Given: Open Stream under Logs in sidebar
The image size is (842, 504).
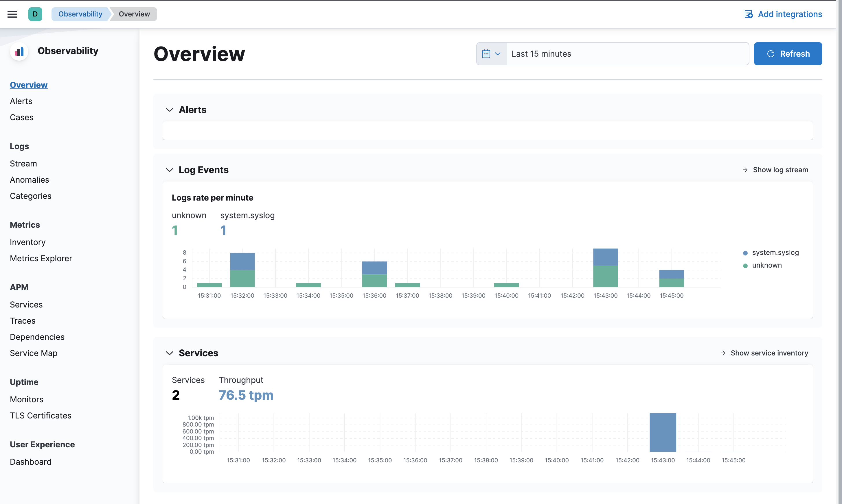Looking at the screenshot, I should click(x=23, y=163).
